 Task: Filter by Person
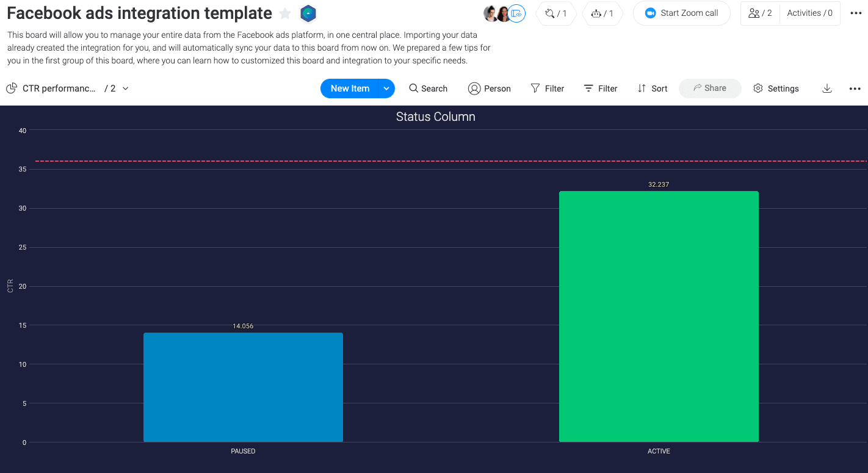tap(490, 88)
